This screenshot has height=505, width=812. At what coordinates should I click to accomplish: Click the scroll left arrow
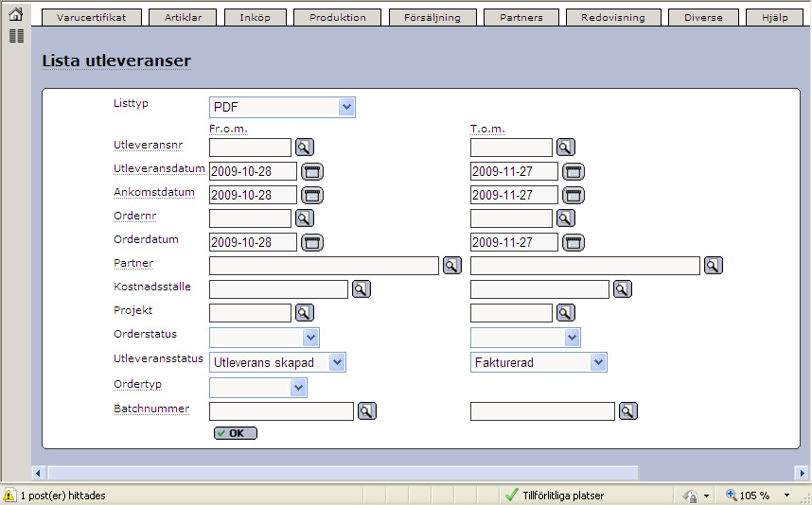[38, 473]
